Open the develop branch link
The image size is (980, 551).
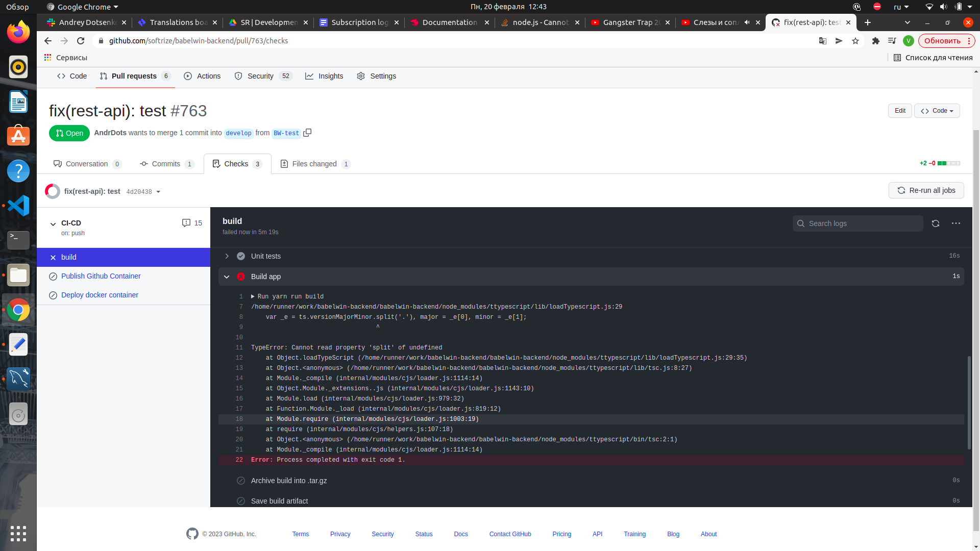238,133
